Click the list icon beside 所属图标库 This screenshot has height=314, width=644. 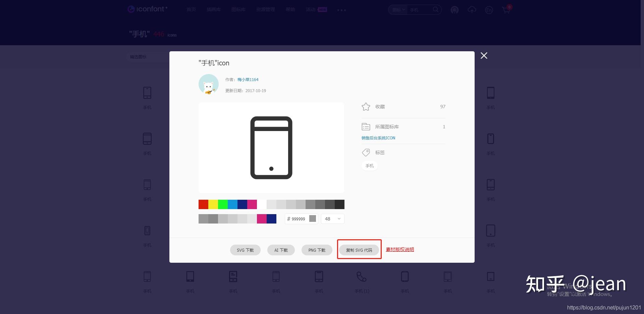[x=366, y=127]
